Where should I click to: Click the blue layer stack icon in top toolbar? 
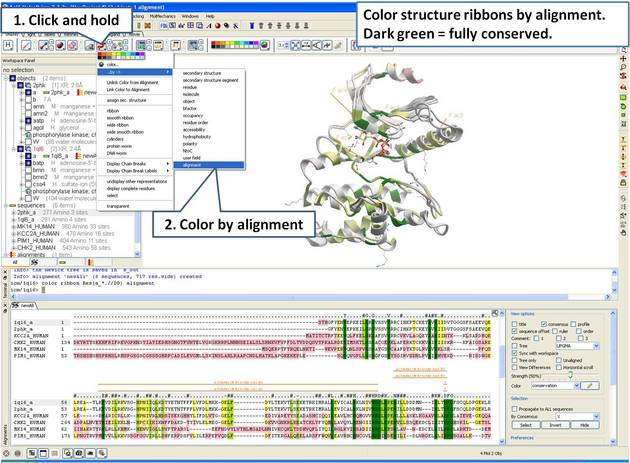pos(252,25)
